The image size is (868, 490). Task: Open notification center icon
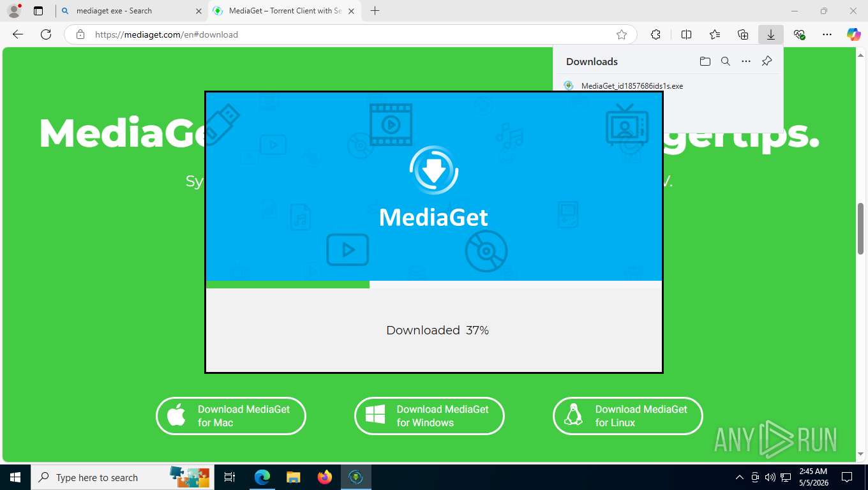point(847,477)
